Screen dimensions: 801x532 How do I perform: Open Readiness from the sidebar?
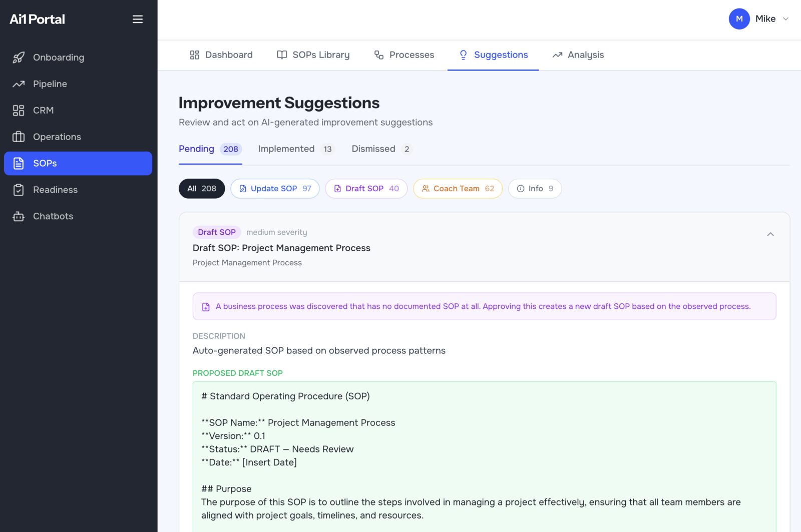tap(78, 190)
